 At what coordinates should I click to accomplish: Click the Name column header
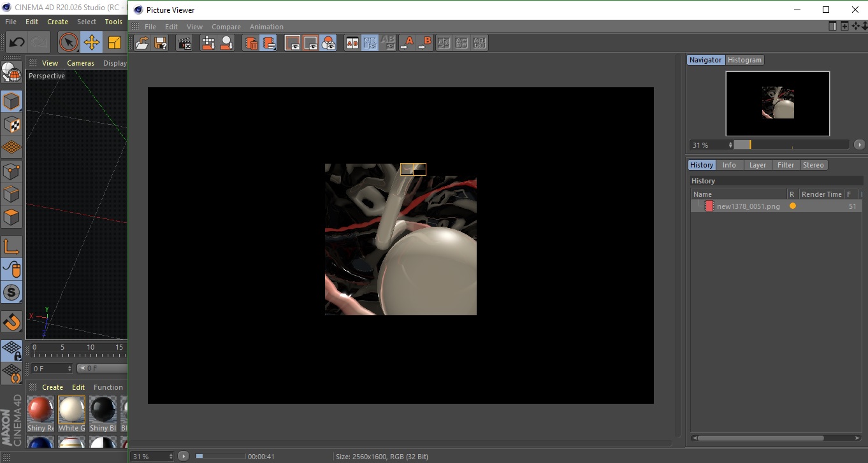pyautogui.click(x=739, y=194)
